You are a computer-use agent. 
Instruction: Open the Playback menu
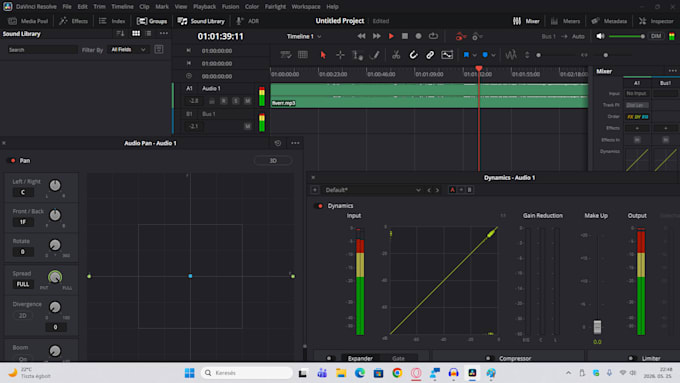pyautogui.click(x=204, y=7)
